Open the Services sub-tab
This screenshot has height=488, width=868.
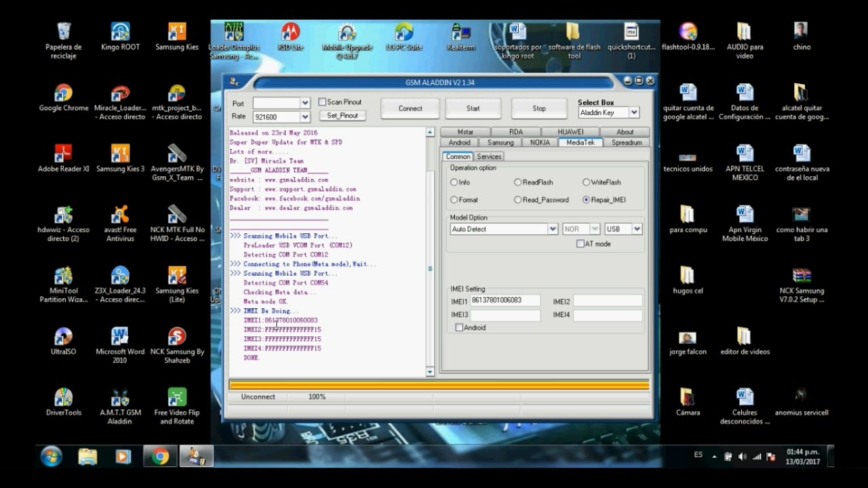(489, 157)
